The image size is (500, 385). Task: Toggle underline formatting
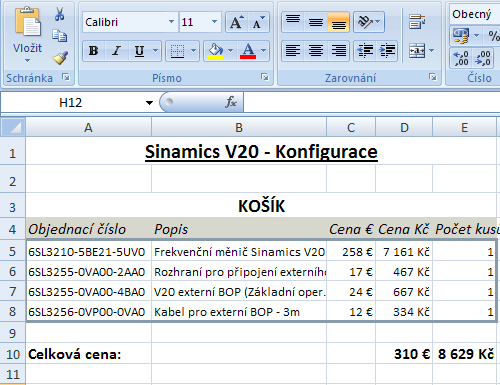[139, 51]
